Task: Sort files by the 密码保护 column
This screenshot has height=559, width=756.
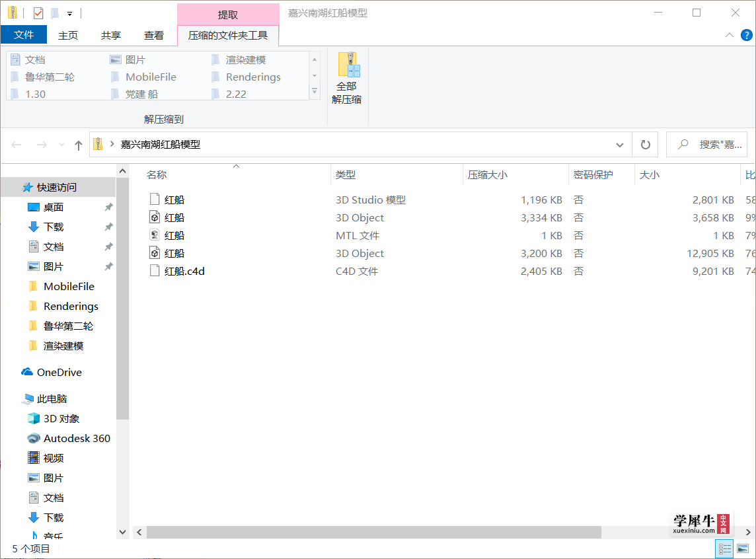Action: (593, 175)
